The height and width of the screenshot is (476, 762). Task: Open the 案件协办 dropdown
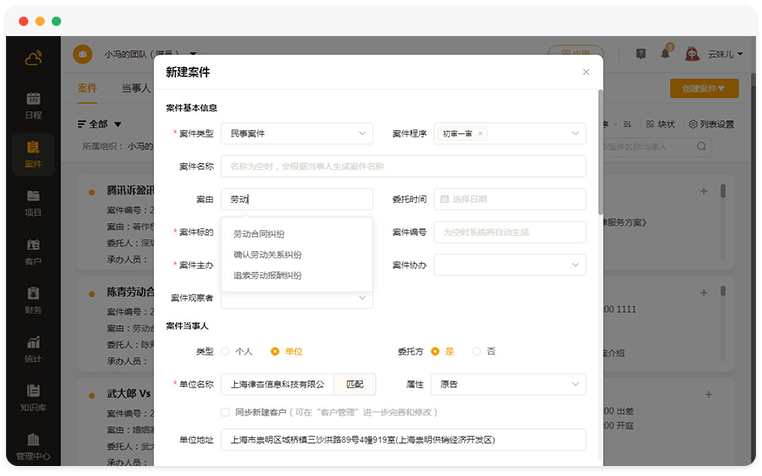coord(510,265)
